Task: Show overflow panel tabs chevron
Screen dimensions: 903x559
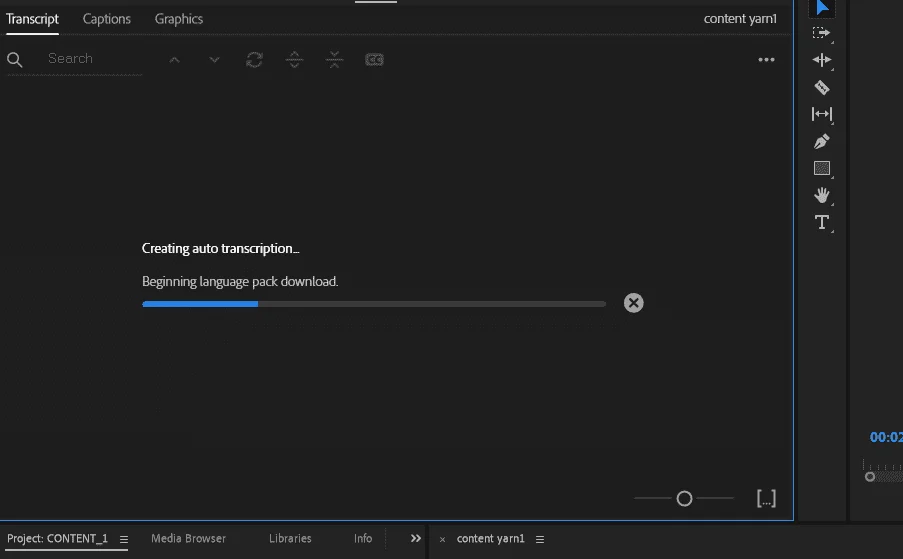Action: coord(416,539)
